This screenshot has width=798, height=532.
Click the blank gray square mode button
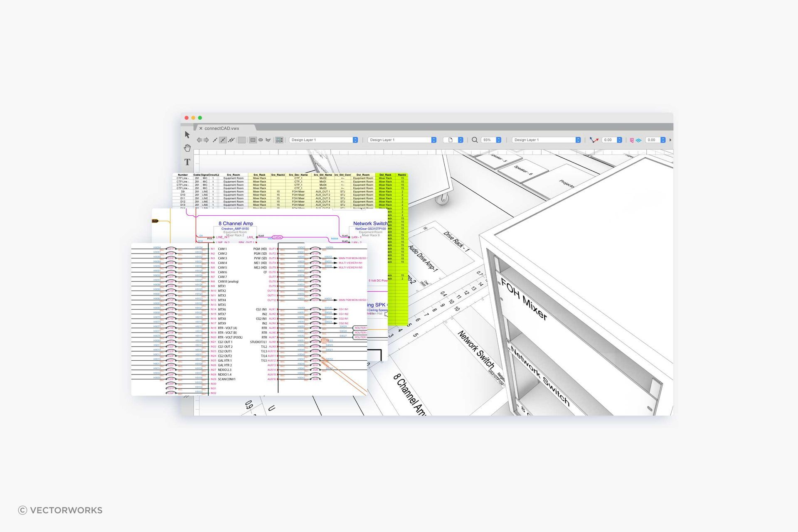[x=241, y=140]
